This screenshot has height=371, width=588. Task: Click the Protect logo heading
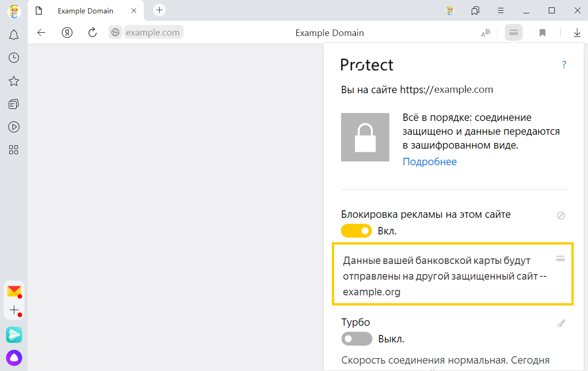coord(367,65)
